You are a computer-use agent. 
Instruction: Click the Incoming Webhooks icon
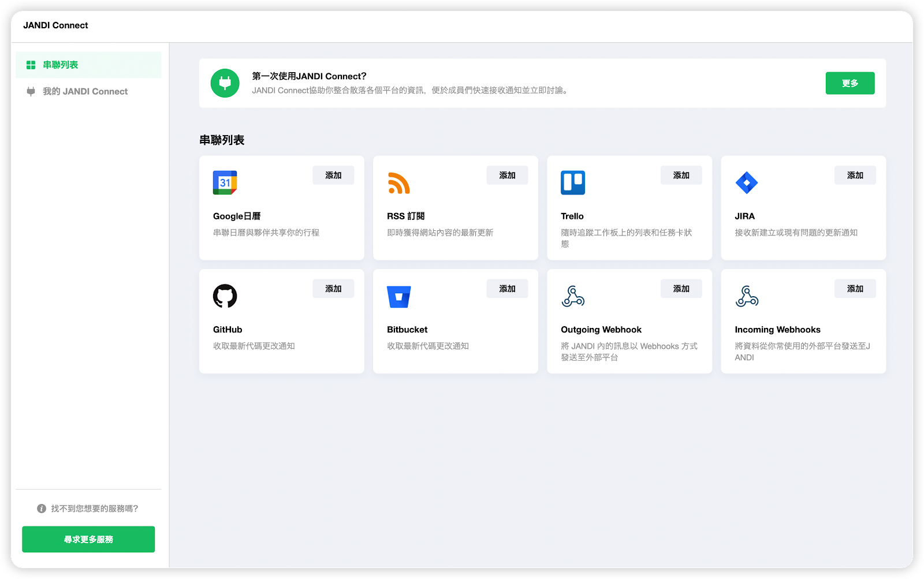pyautogui.click(x=747, y=296)
